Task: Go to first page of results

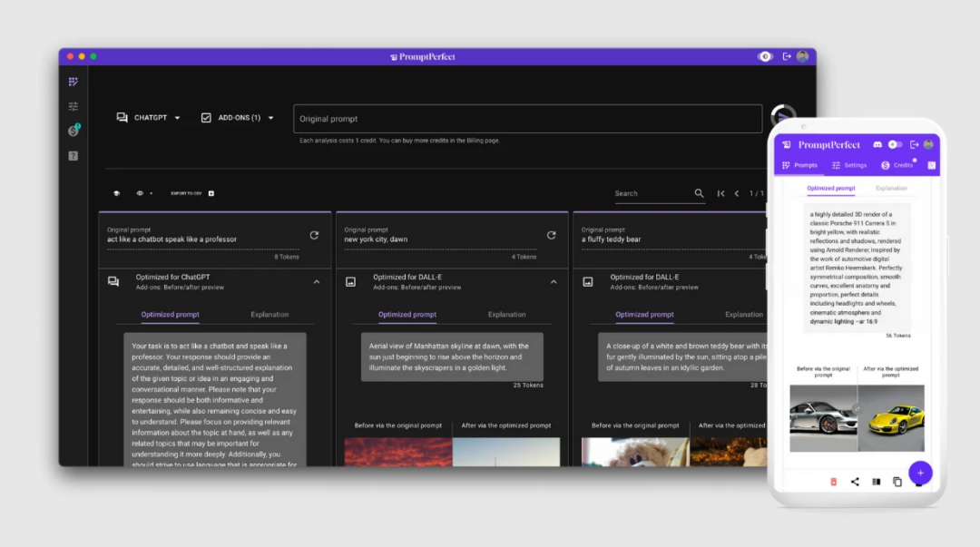Action: pyautogui.click(x=720, y=193)
